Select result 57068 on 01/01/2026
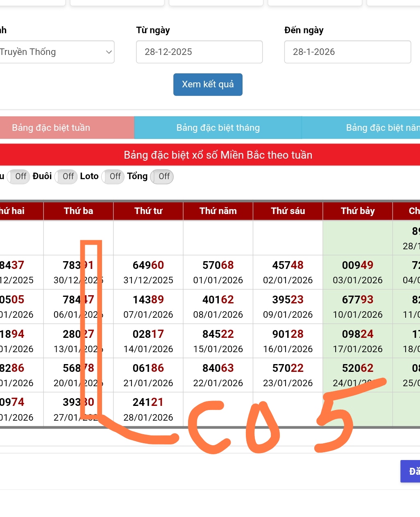The height and width of the screenshot is (517, 420). pos(218,265)
